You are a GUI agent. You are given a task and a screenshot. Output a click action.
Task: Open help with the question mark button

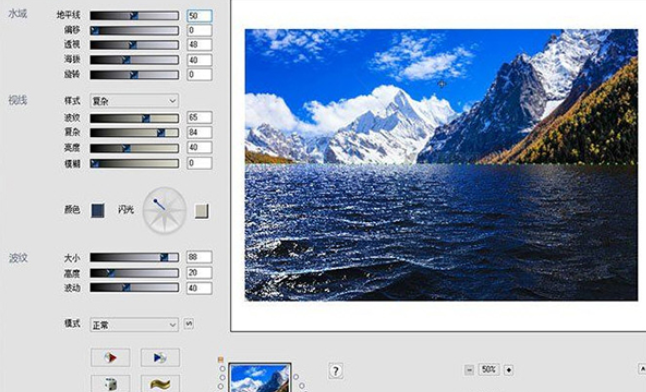point(335,371)
